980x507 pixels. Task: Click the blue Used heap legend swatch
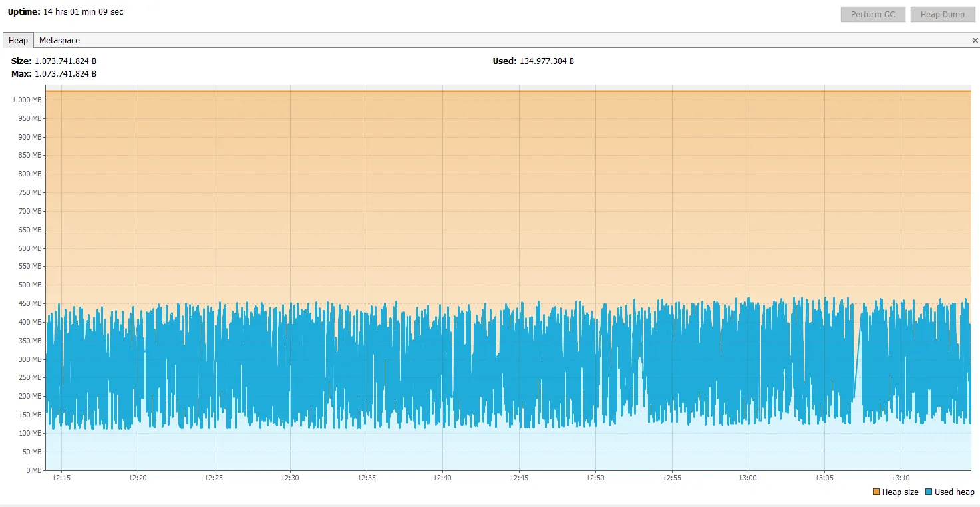point(928,492)
